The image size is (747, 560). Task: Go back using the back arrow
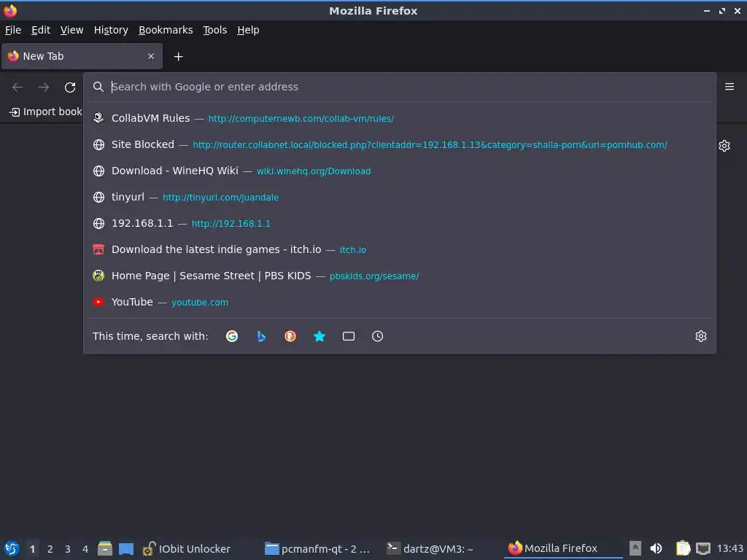18,87
